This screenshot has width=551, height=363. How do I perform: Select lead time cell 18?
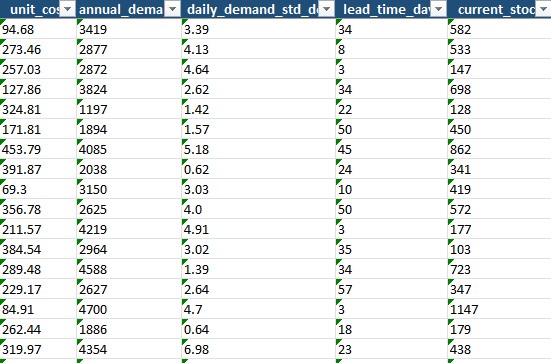391,329
